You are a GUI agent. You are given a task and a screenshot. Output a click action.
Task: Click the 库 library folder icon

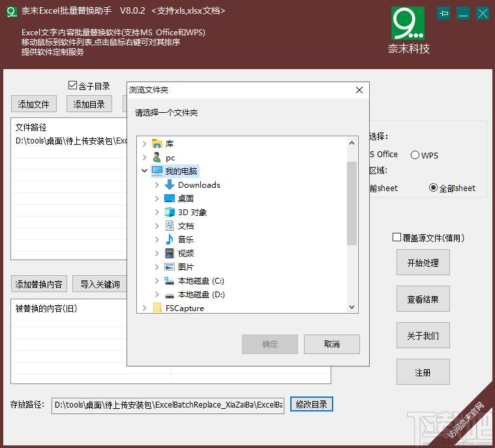point(157,143)
